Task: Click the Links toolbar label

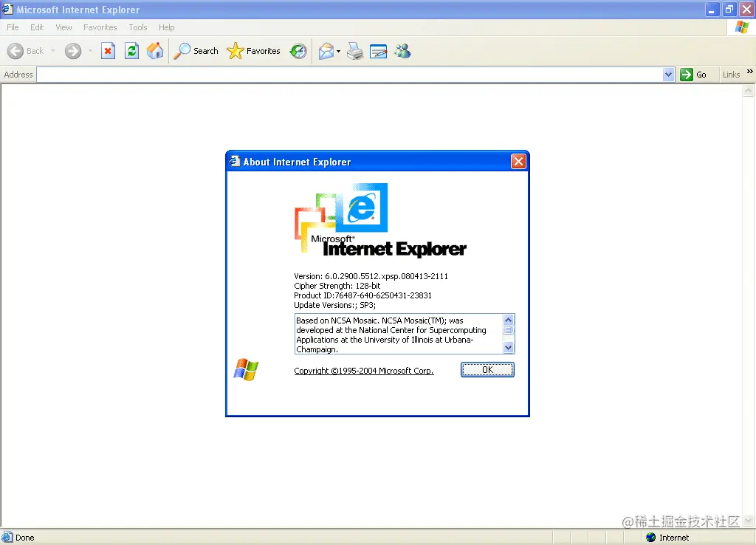Action: [731, 75]
